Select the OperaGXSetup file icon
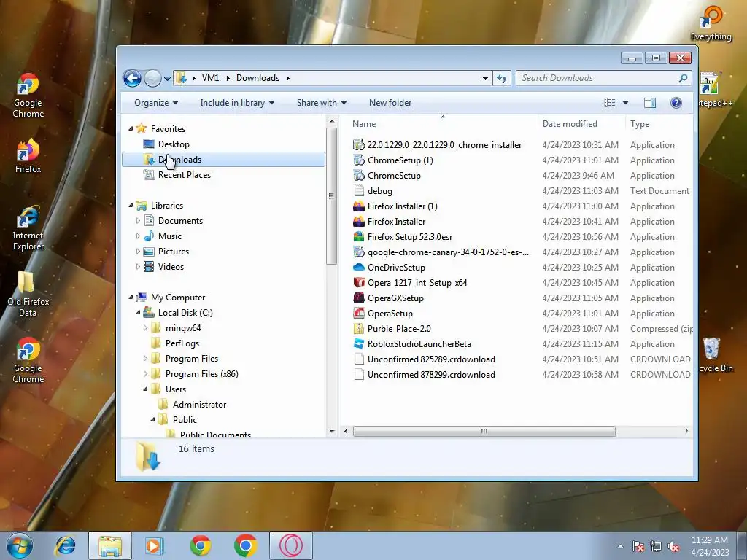The height and width of the screenshot is (560, 747). (x=359, y=298)
